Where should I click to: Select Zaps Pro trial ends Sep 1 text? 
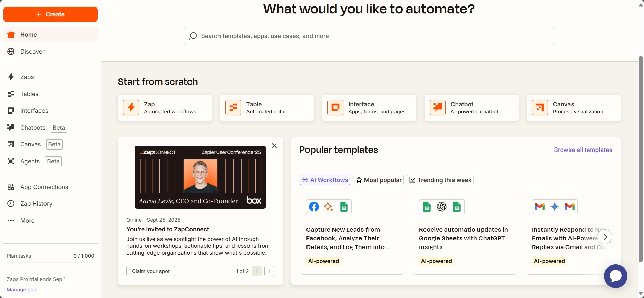point(36,279)
